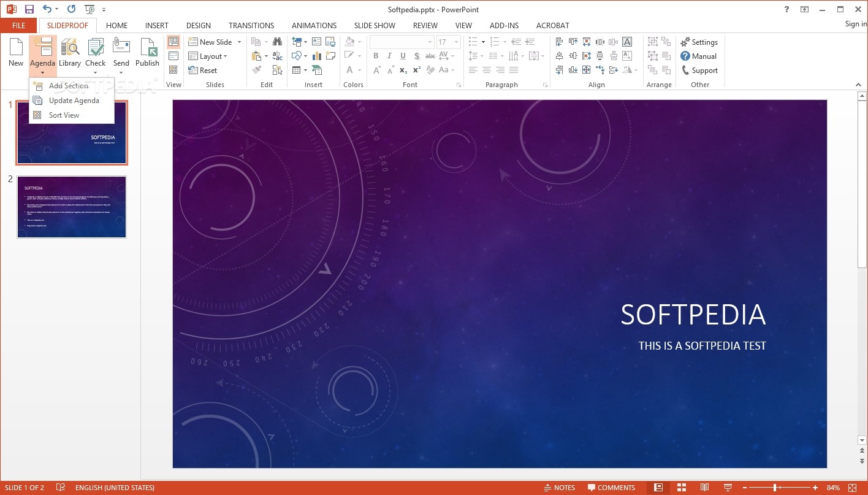Open the font name combo box
868x495 pixels.
402,42
